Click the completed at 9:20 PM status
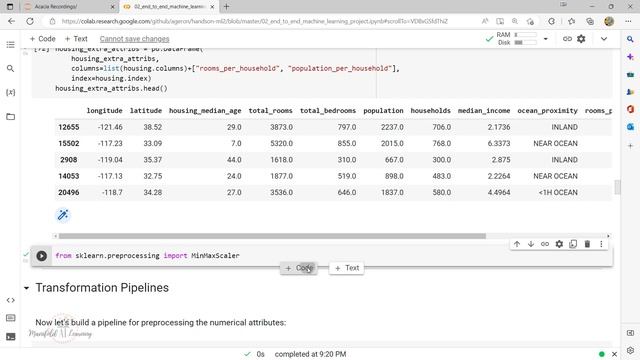 tap(310, 354)
